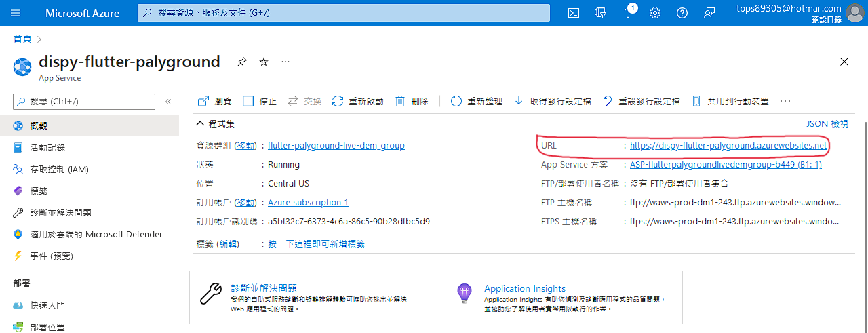This screenshot has height=333, width=868.
Task: Open the dispy-flutter-palyground.azurewebsites.net URL
Action: pos(728,145)
